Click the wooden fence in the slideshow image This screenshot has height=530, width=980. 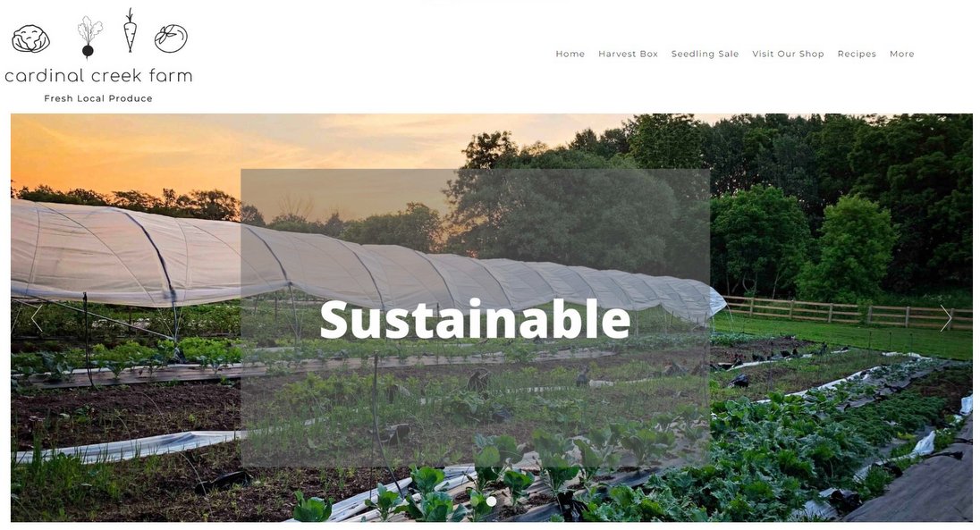844,311
